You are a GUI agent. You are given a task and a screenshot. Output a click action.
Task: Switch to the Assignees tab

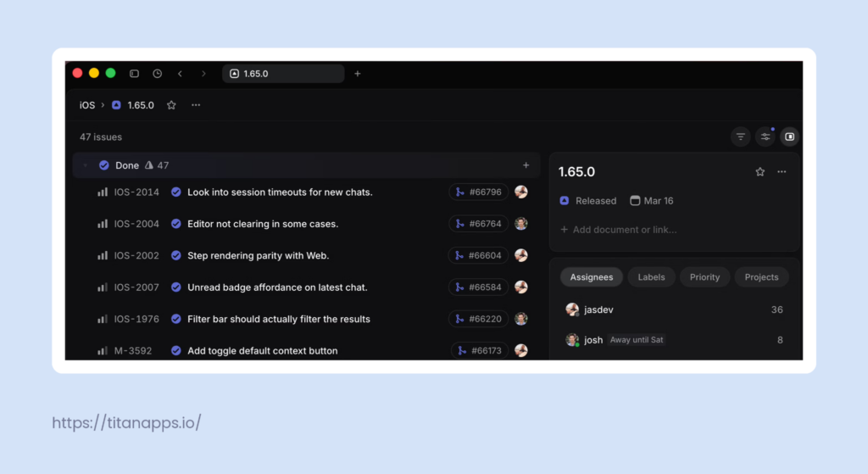pyautogui.click(x=592, y=277)
